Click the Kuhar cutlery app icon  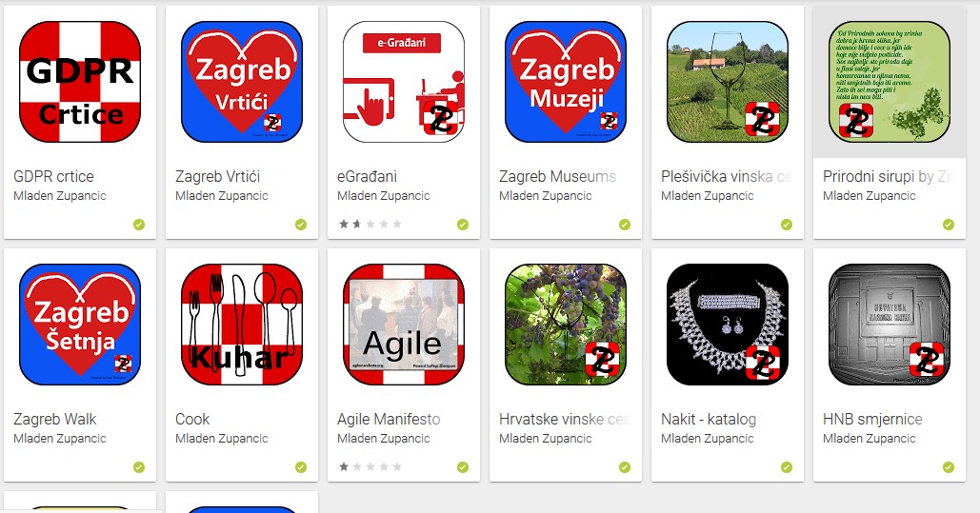coord(242,325)
